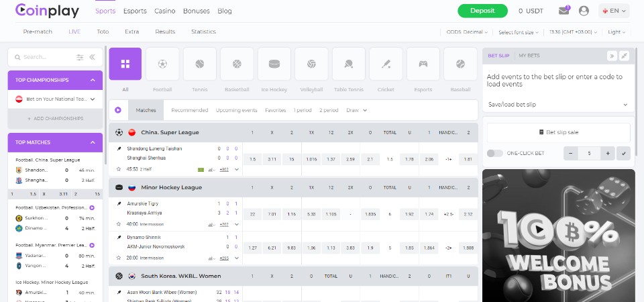Click live video icon for Myanmar match
This screenshot has height=302, width=644.
click(92, 246)
